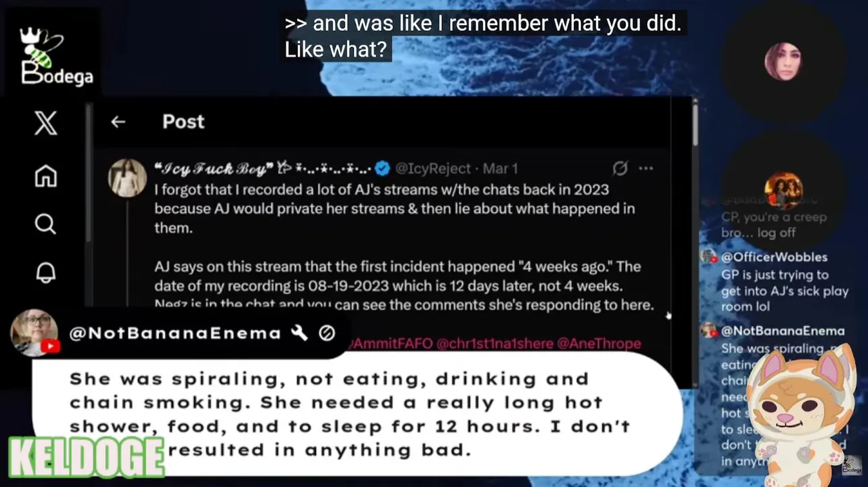Click the wrench icon beside @NotBananaEnema

tap(299, 333)
